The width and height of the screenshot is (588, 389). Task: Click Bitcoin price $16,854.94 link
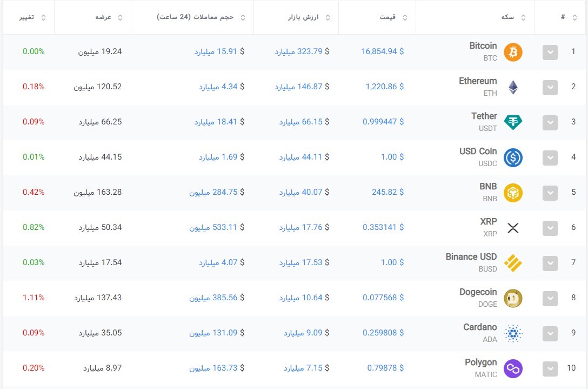click(x=382, y=51)
